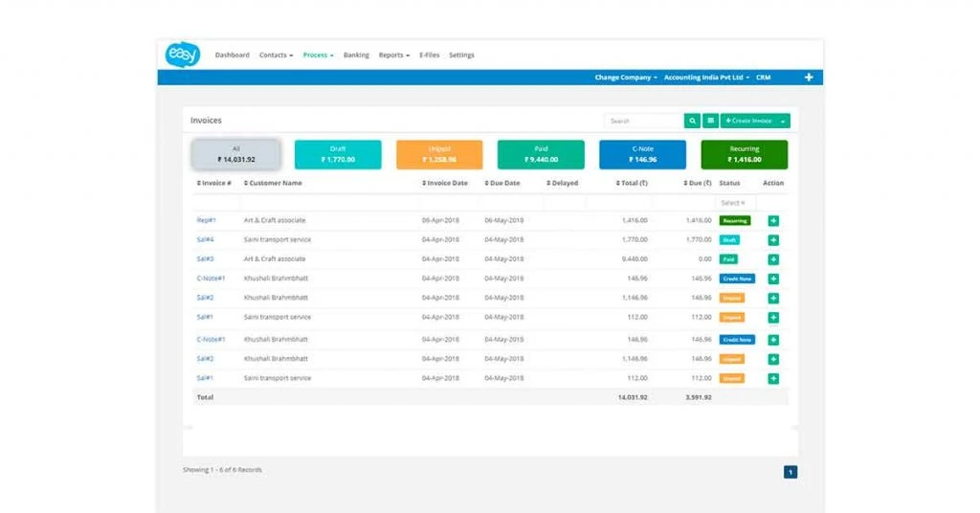Open the Banking page
This screenshot has width=980, height=513.
click(x=356, y=55)
